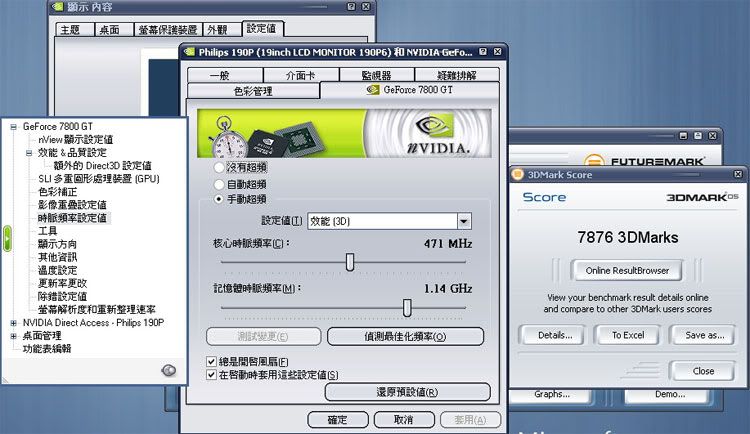This screenshot has height=434, width=750.
Task: Toggle the 總是開啟風扇 checkbox
Action: click(211, 361)
